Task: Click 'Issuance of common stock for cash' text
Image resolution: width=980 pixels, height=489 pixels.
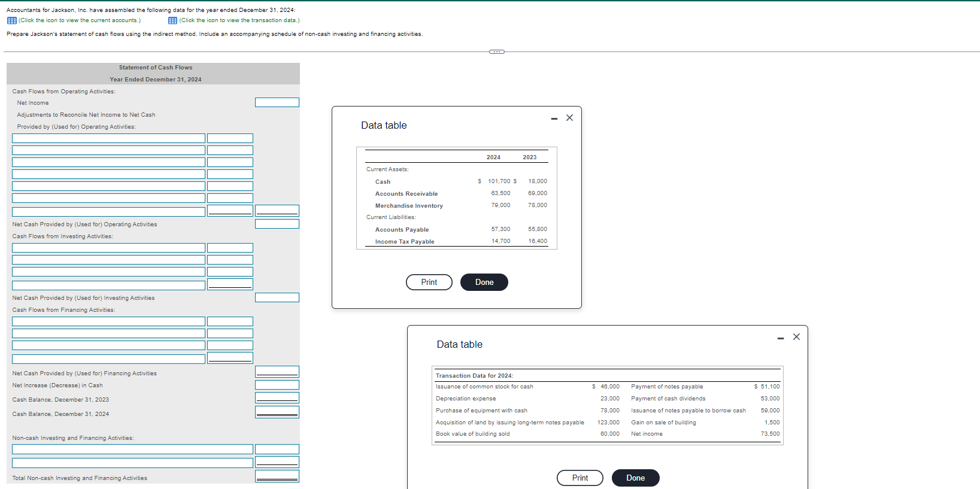Action: pyautogui.click(x=484, y=387)
